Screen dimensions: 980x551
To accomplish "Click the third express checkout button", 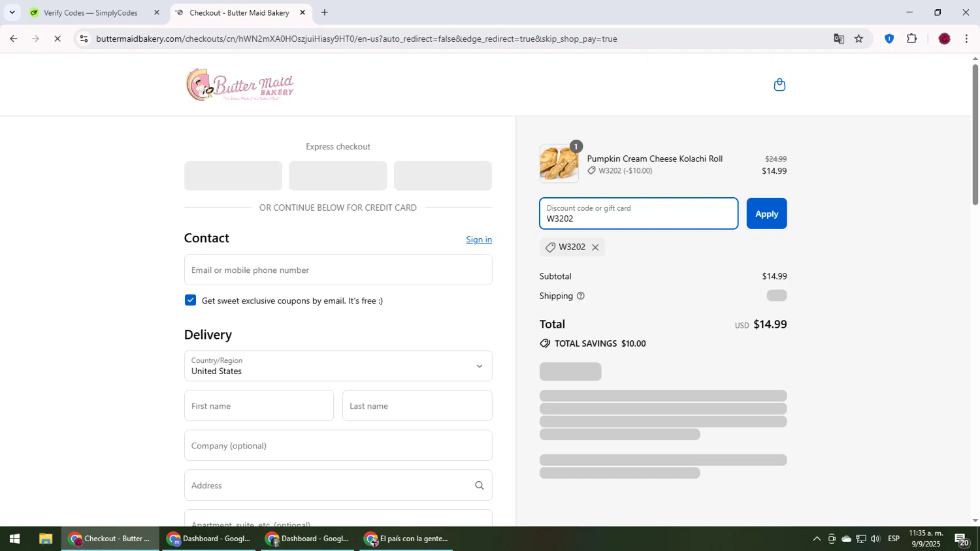I will pos(443,176).
